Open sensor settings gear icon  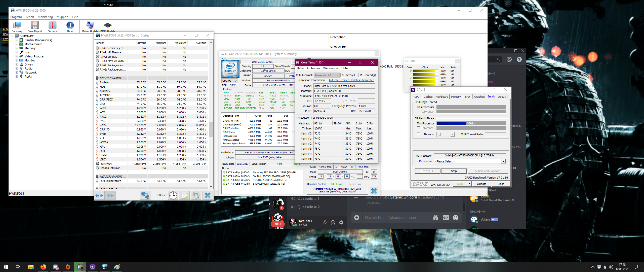coord(196,195)
